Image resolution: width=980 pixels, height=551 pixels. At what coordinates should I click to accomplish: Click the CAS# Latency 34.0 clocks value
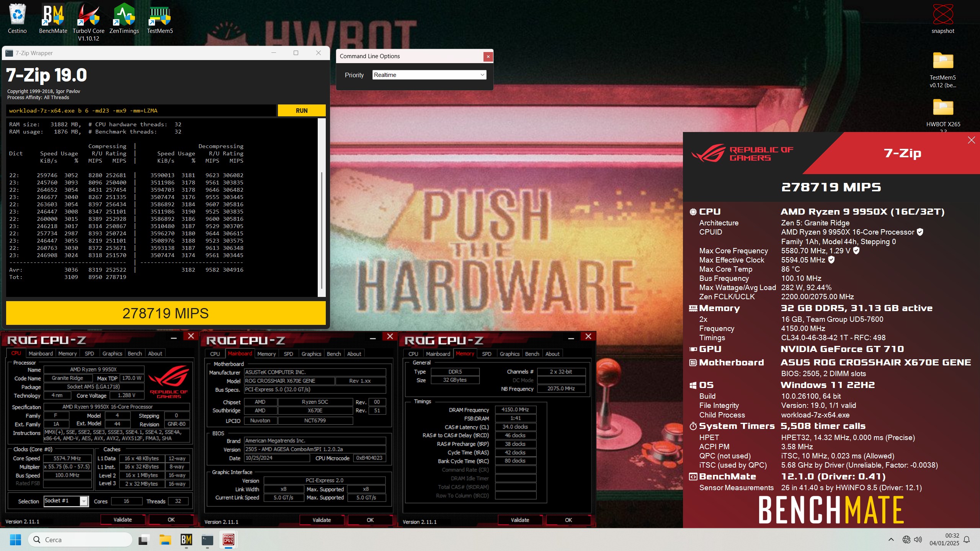[x=515, y=427]
